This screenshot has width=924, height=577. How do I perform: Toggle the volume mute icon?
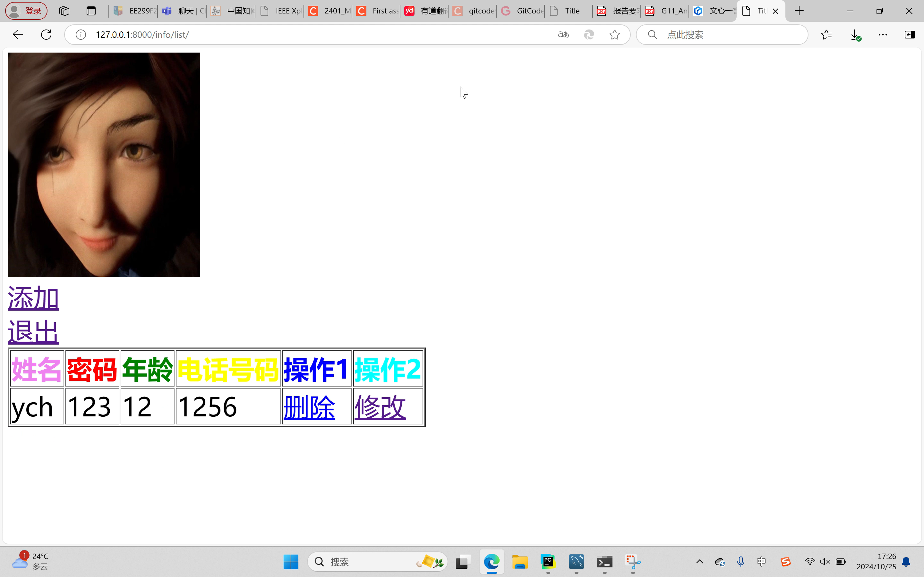pos(825,561)
